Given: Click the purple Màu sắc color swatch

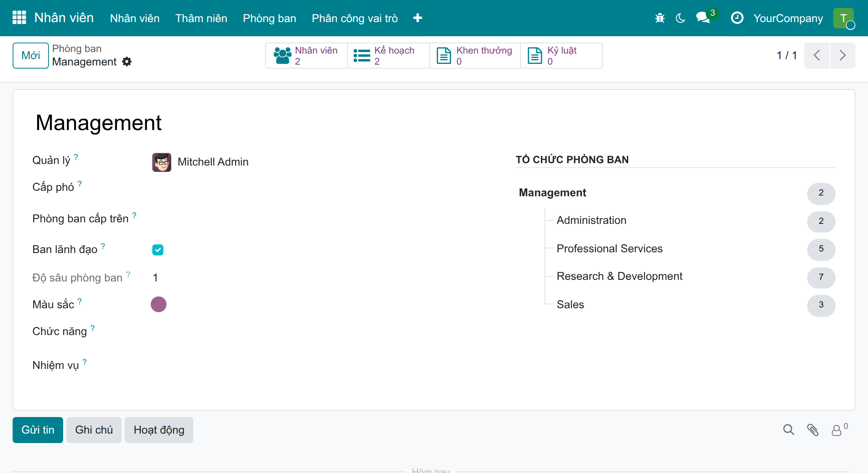Looking at the screenshot, I should (159, 304).
